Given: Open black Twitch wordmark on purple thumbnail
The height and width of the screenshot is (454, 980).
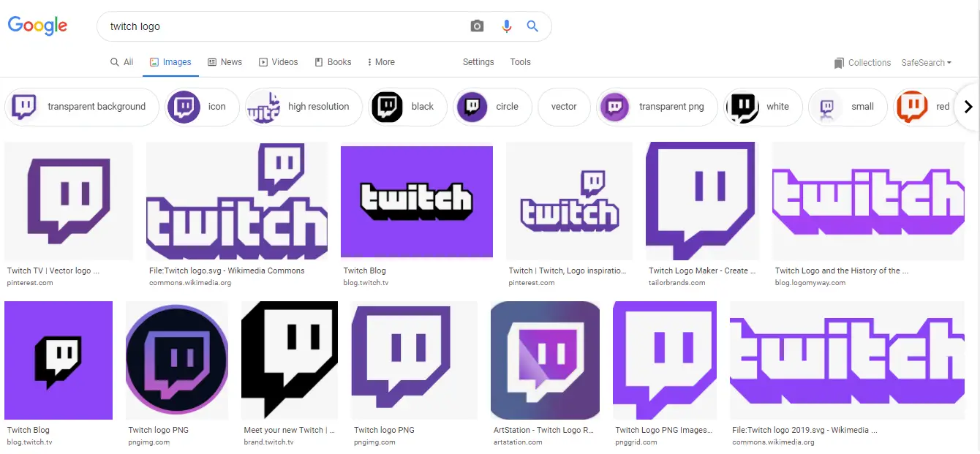Looking at the screenshot, I should pos(417,201).
